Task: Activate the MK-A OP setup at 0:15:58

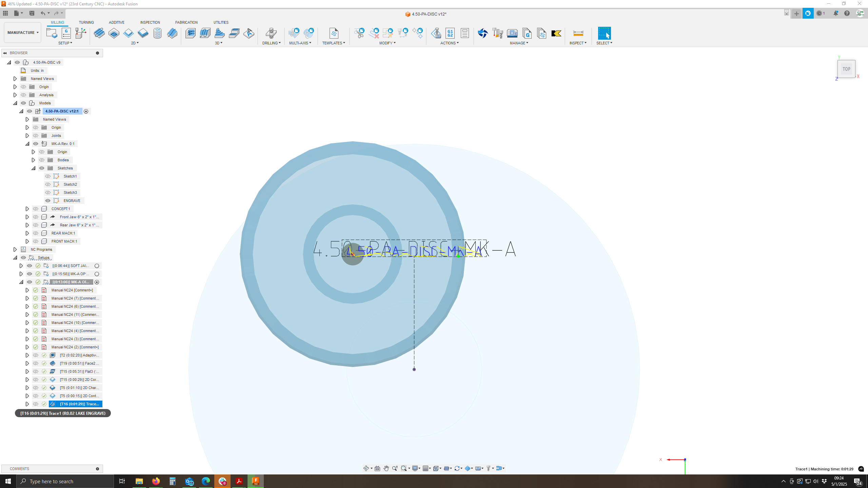Action: [97, 274]
